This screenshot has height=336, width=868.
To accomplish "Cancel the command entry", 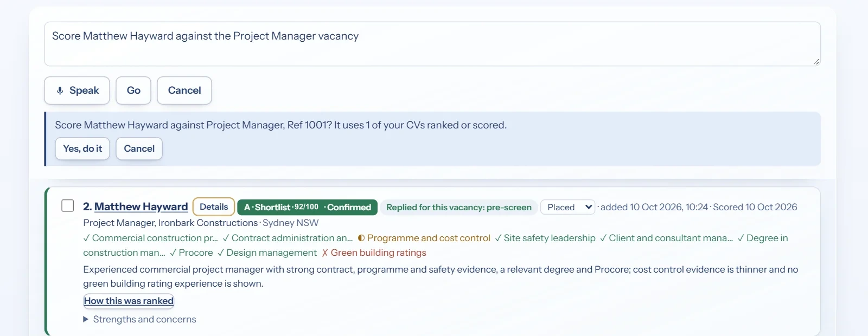I will [184, 91].
